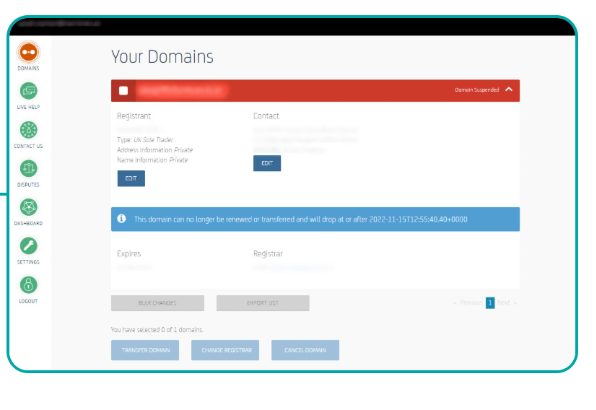
Task: Collapse the suspended domain details chevron
Action: (x=509, y=89)
